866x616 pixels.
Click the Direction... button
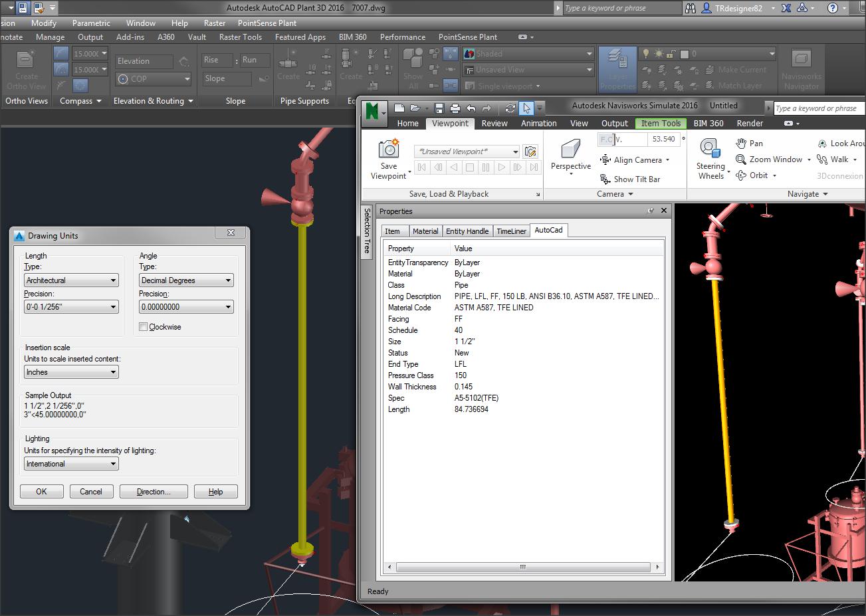(x=154, y=492)
